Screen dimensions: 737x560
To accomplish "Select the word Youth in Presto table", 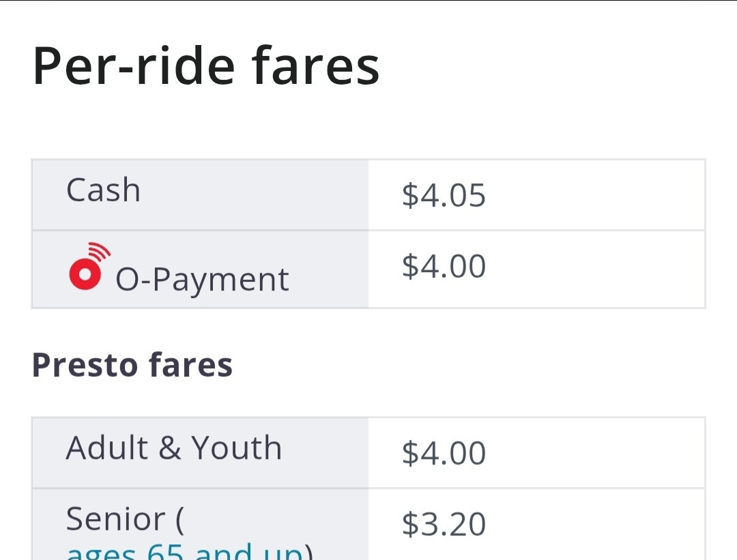I will point(236,447).
